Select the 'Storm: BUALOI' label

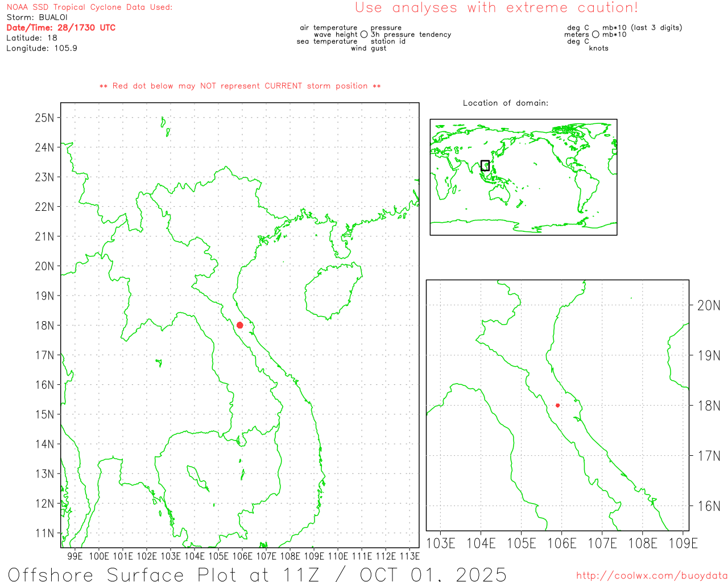[37, 18]
